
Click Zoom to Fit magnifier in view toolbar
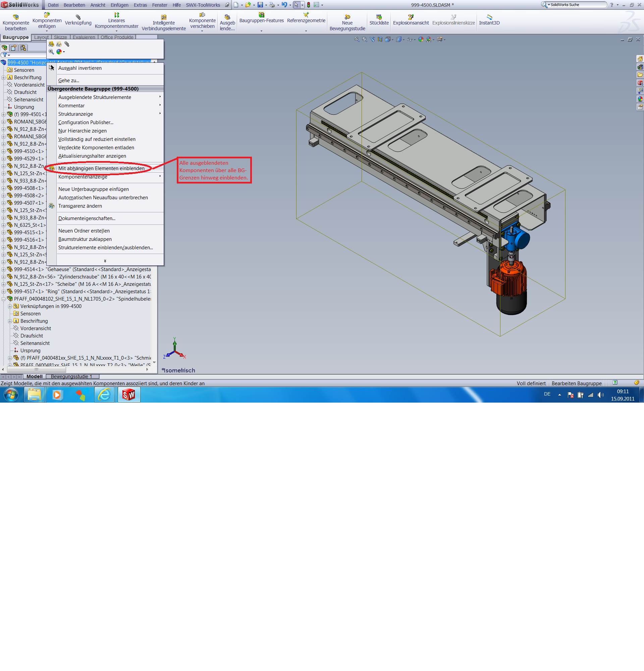tap(357, 40)
